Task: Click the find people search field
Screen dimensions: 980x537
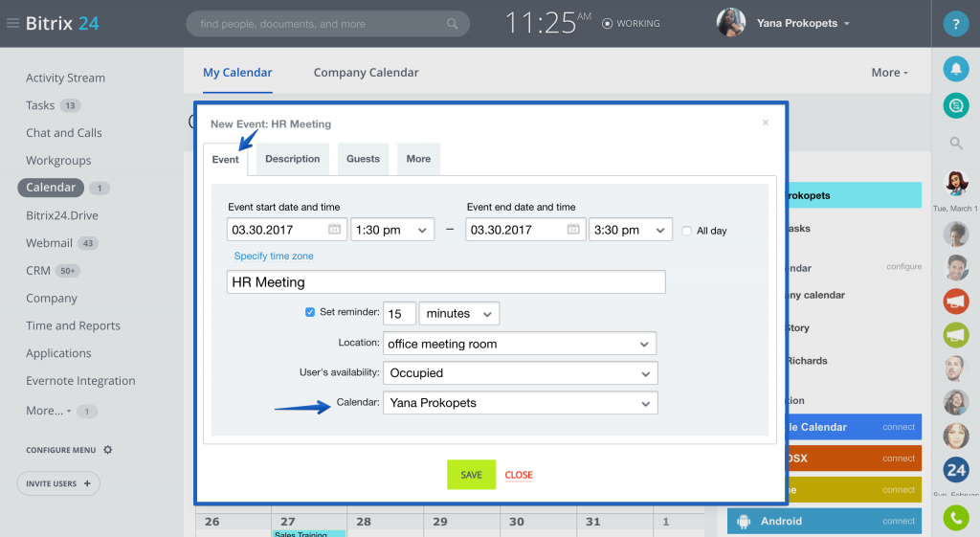Action: click(x=327, y=24)
